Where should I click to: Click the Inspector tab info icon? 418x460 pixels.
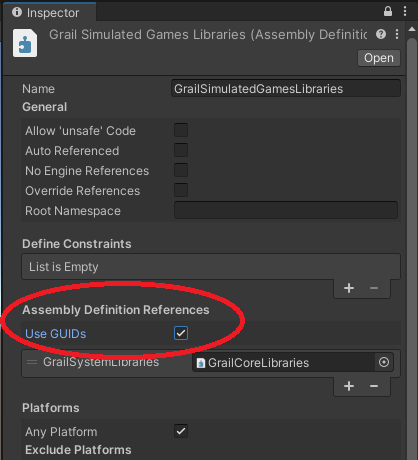click(17, 12)
